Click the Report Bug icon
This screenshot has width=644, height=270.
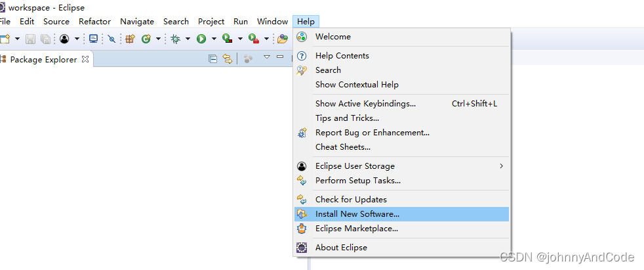click(x=302, y=133)
